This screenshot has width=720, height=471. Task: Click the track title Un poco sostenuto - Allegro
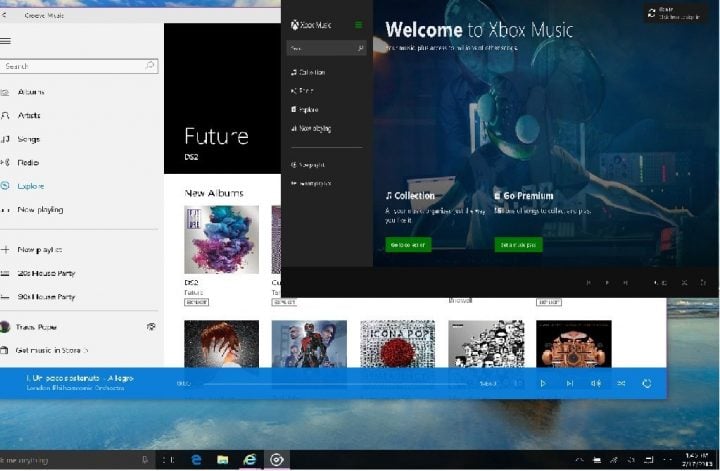(80, 378)
